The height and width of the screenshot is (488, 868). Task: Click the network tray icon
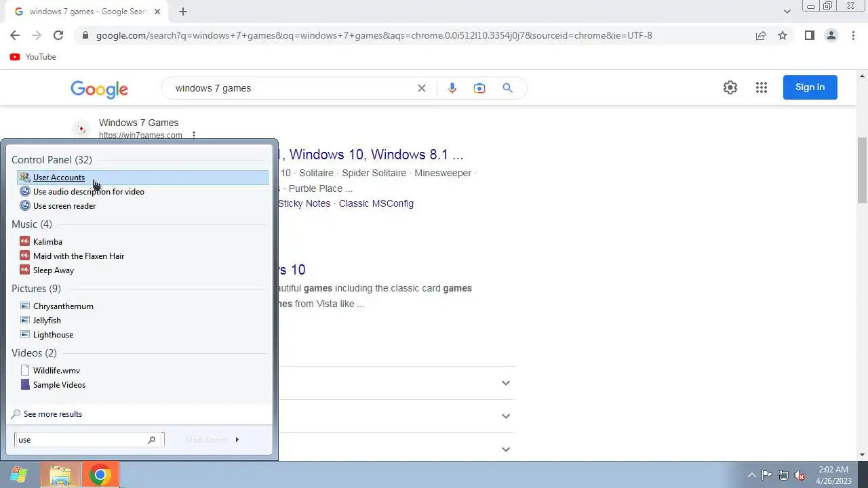point(783,475)
